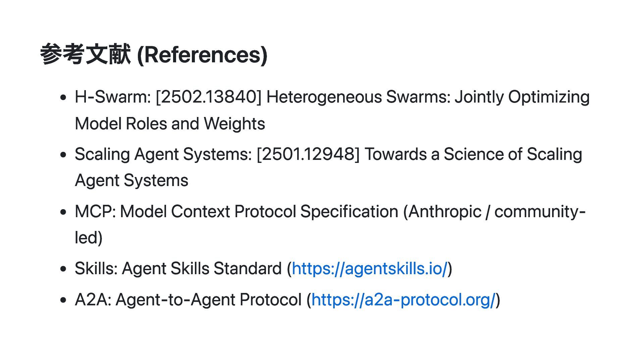Click "Agent-to-Agent Protocol" text
The width and height of the screenshot is (644, 362).
tap(208, 300)
